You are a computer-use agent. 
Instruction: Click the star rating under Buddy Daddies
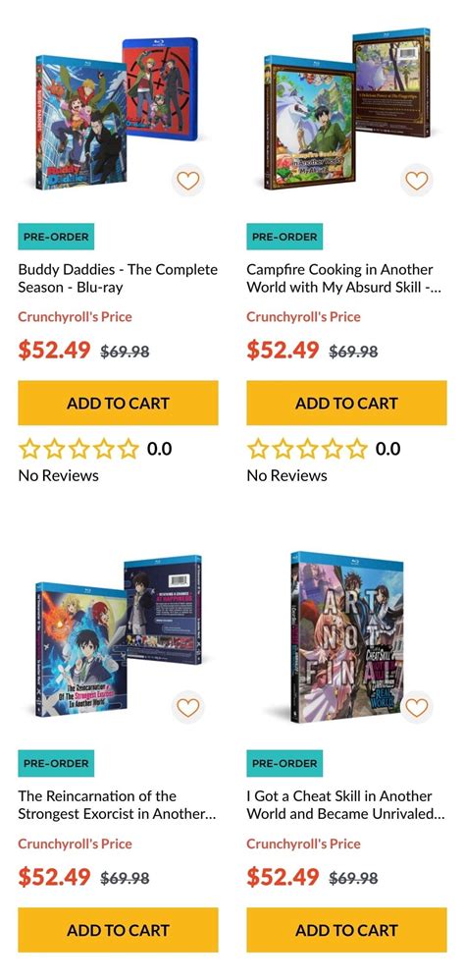click(x=78, y=449)
